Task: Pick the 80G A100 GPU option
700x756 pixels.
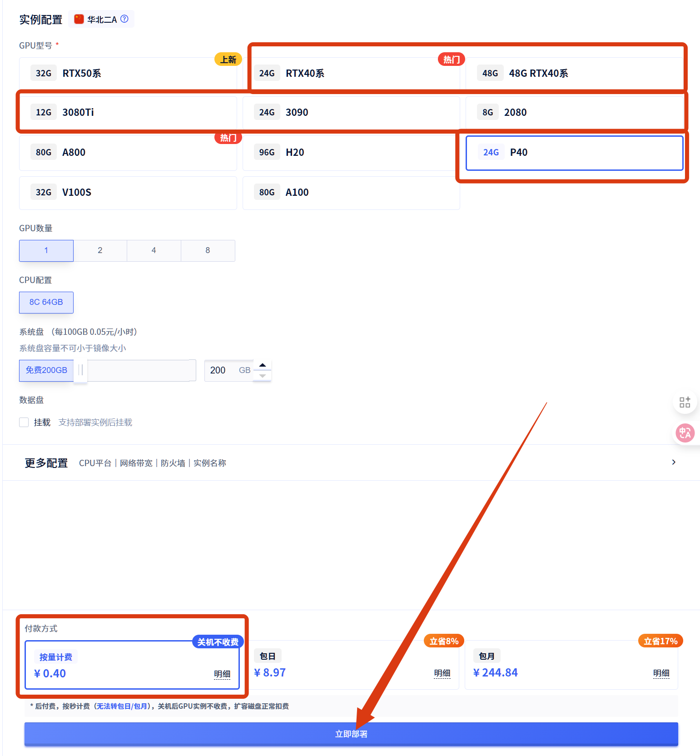Action: pyautogui.click(x=351, y=193)
